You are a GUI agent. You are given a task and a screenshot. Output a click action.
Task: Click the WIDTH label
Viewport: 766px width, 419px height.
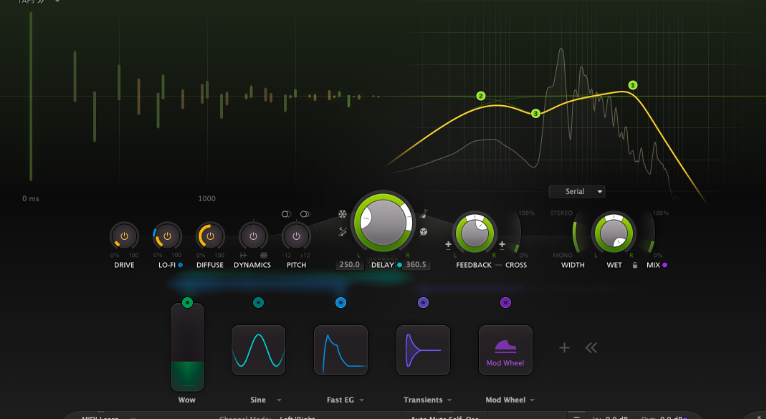(573, 265)
